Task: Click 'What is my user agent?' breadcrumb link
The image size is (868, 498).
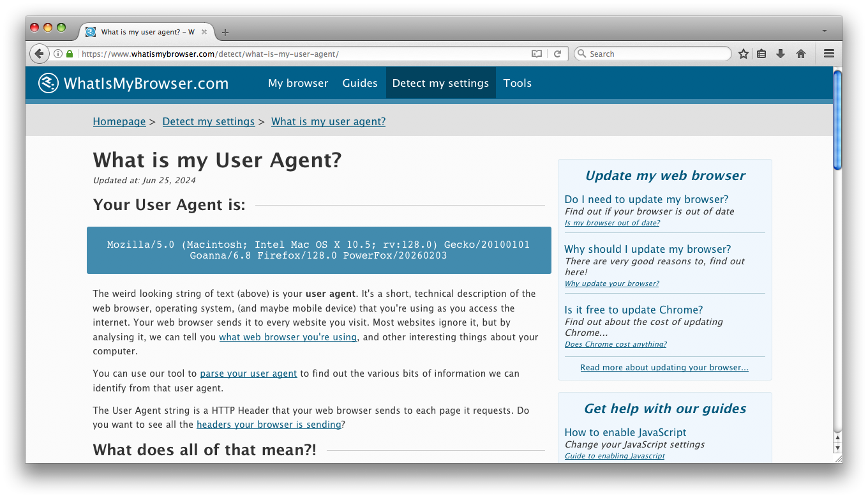Action: pos(329,121)
